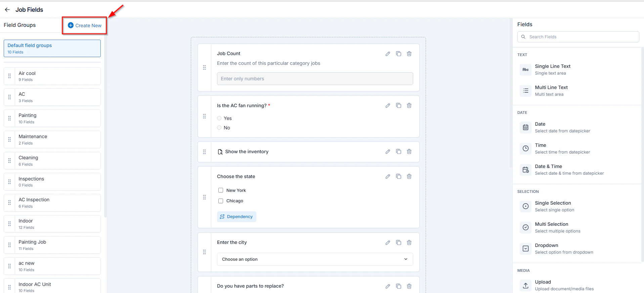The height and width of the screenshot is (293, 644).
Task: Copy the Enter the city field
Action: coord(398,243)
